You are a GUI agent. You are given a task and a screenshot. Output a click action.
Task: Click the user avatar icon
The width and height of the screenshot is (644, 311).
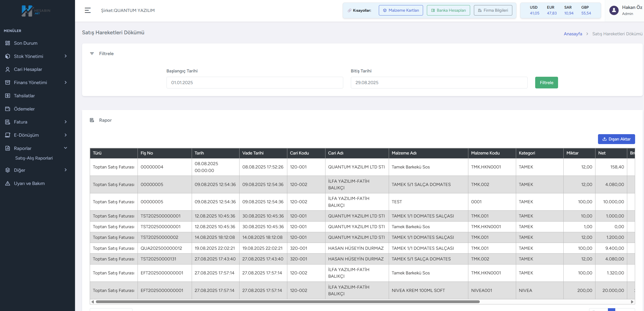pos(614,10)
